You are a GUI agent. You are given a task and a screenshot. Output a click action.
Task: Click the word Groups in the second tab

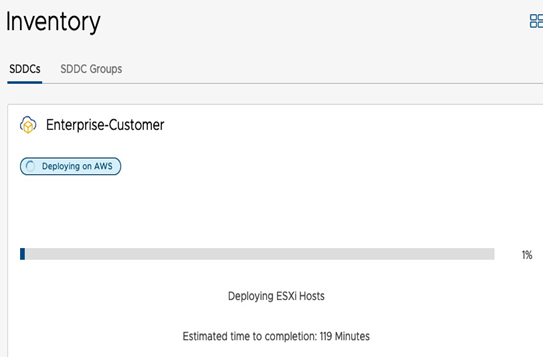point(106,69)
